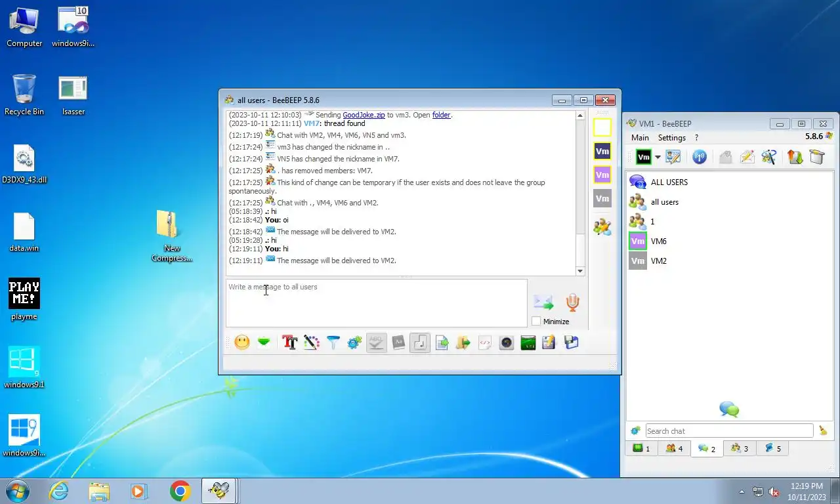Open chat with VM6

pos(729,241)
